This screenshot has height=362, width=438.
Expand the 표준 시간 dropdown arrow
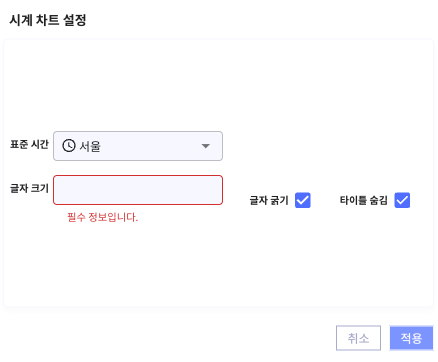[206, 146]
